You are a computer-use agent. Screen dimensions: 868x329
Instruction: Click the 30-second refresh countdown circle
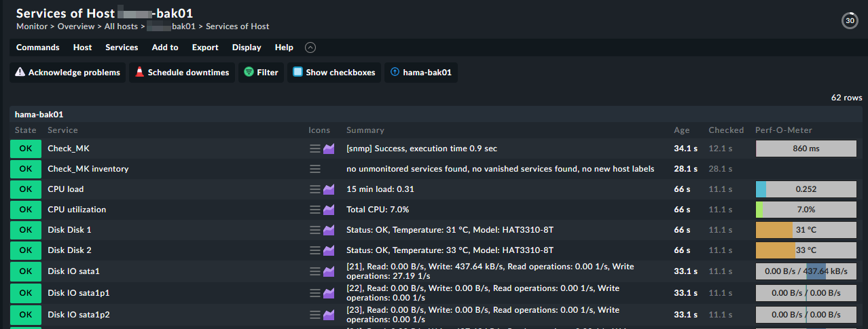850,21
